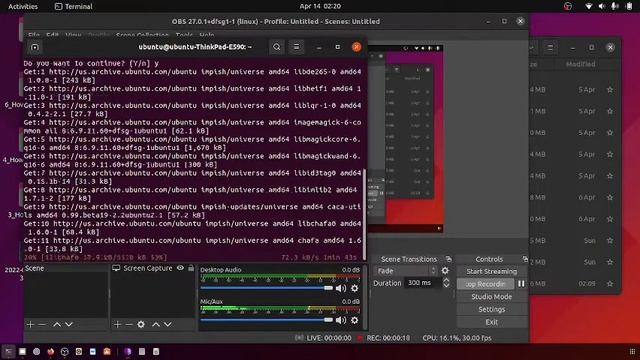Move scene up in the Scene list
Viewport: 640px width, 360px height.
(x=57, y=324)
